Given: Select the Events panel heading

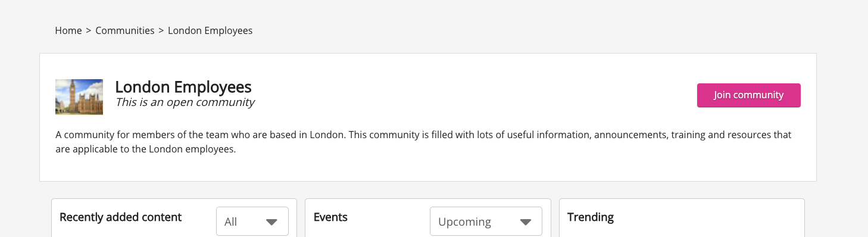Looking at the screenshot, I should pos(330,217).
